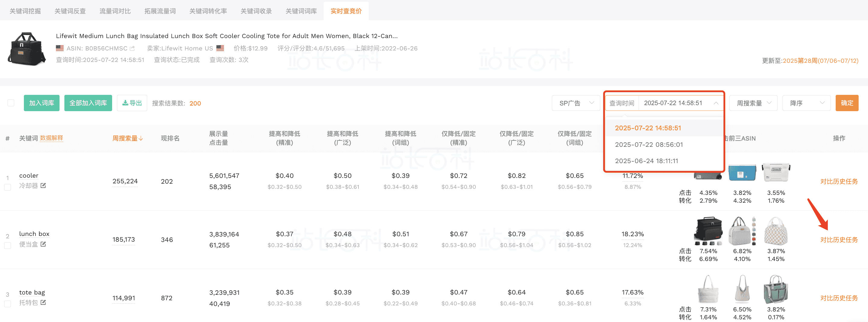Edit translation icon next to 托特包
This screenshot has height=322, width=868.
(x=43, y=302)
